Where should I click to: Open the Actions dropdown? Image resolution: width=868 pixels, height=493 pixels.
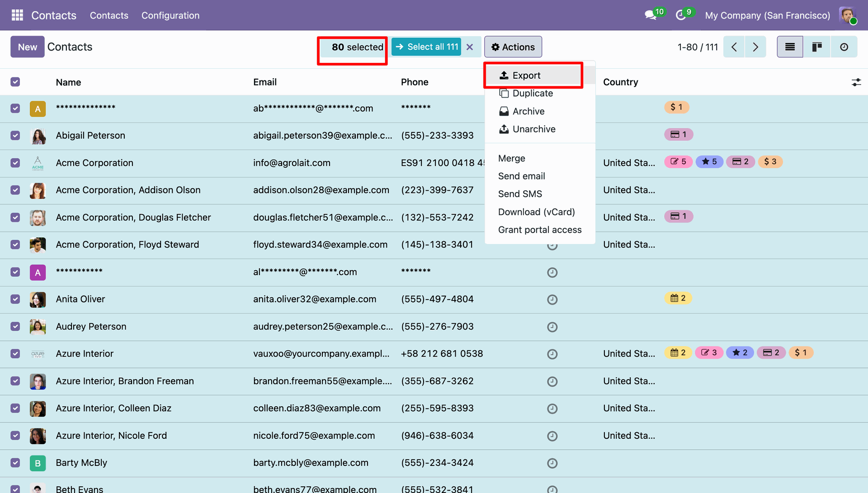click(x=513, y=47)
